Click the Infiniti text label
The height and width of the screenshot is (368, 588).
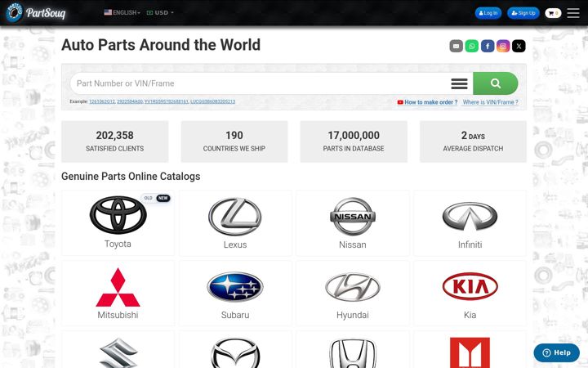470,245
